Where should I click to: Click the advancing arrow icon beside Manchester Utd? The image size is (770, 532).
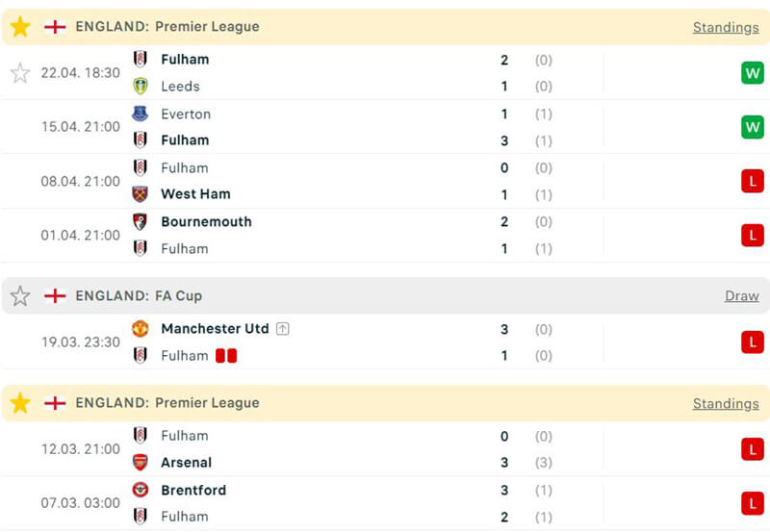[282, 329]
